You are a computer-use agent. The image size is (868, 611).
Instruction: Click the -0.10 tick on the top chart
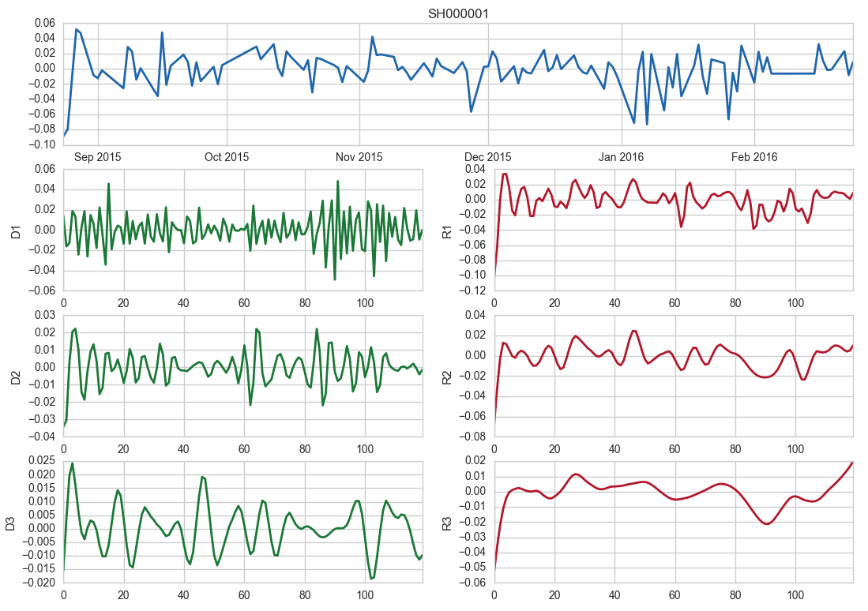coord(42,144)
